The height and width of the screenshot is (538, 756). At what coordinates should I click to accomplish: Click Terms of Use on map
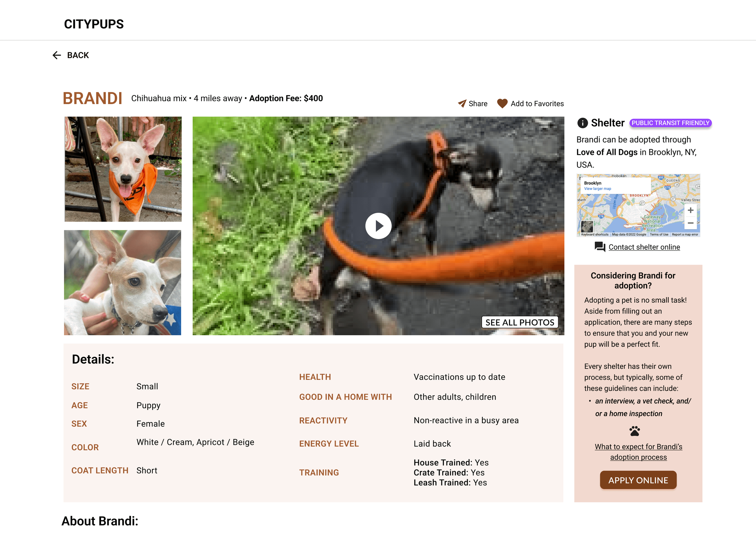659,235
